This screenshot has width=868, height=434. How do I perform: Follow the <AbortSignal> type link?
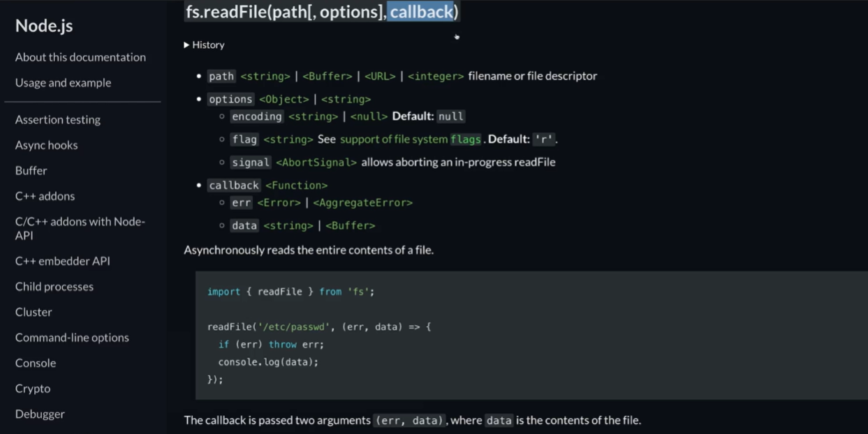click(316, 163)
